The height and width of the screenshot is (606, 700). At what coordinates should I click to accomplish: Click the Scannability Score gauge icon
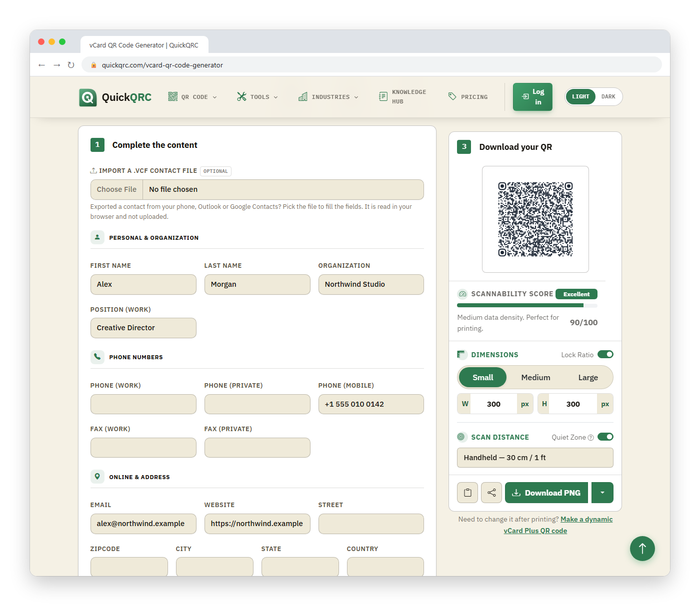pyautogui.click(x=462, y=294)
